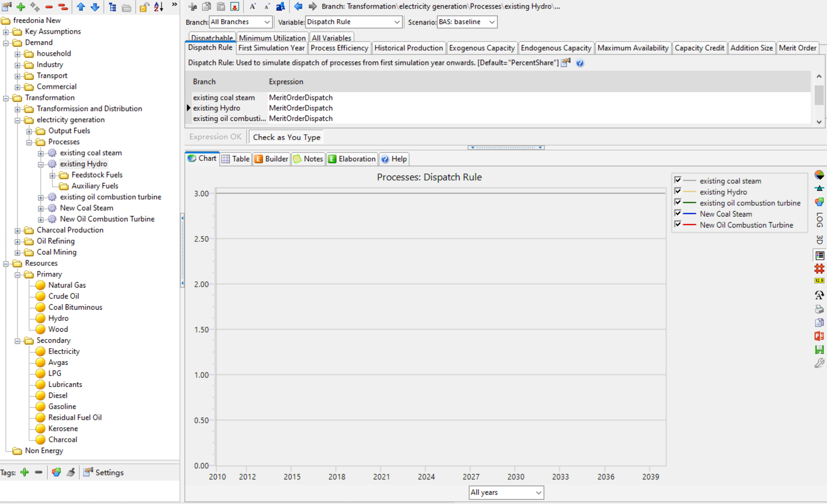Switch to the Table view tab
This screenshot has width=827, height=504.
(x=235, y=159)
